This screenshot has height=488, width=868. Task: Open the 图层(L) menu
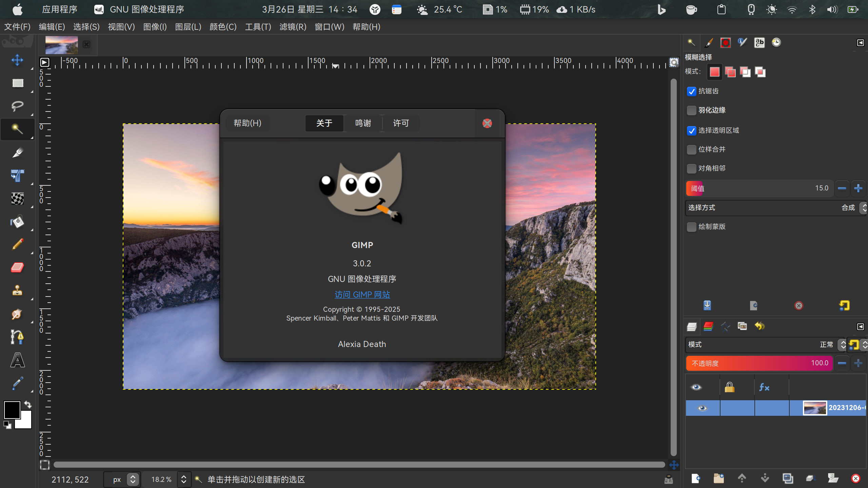point(188,27)
